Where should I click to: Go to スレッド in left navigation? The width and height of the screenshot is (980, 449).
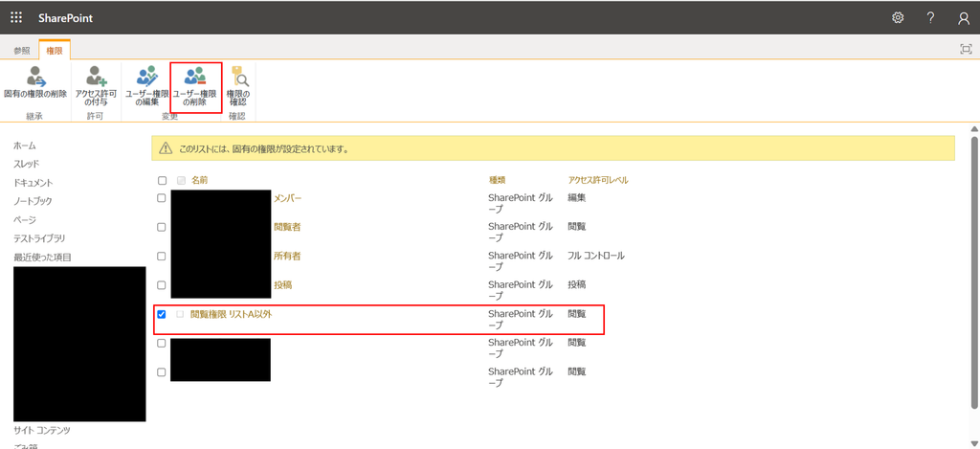[x=26, y=164]
